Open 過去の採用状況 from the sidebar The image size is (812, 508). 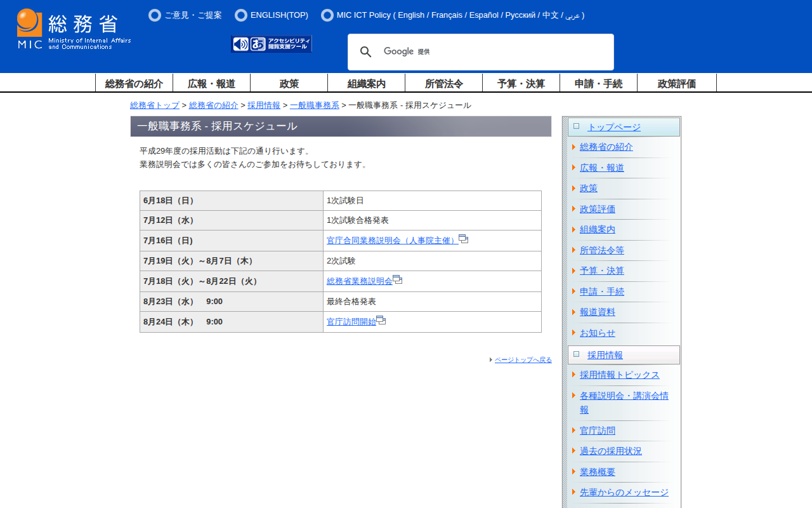click(610, 451)
